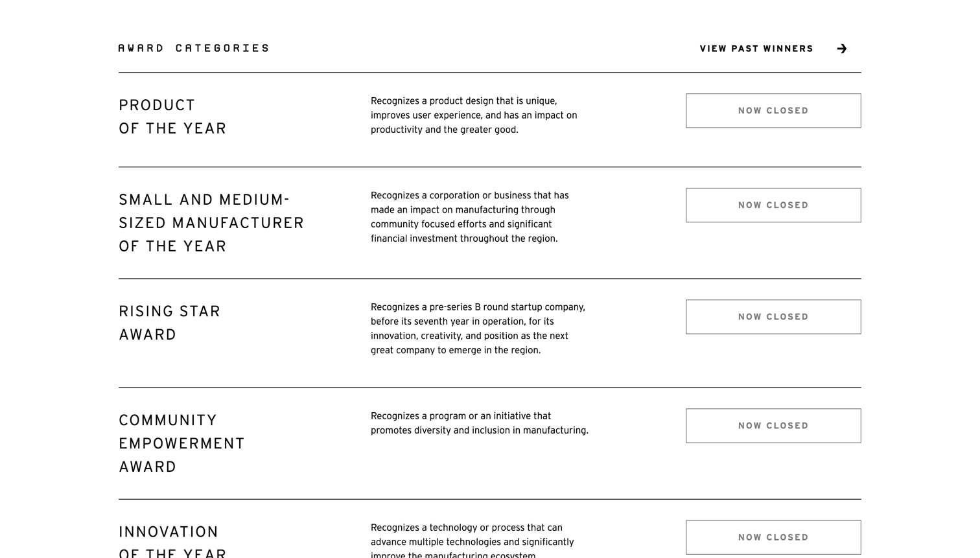Click the Innovation of the Year title
This screenshot has height=558, width=980.
[172, 542]
